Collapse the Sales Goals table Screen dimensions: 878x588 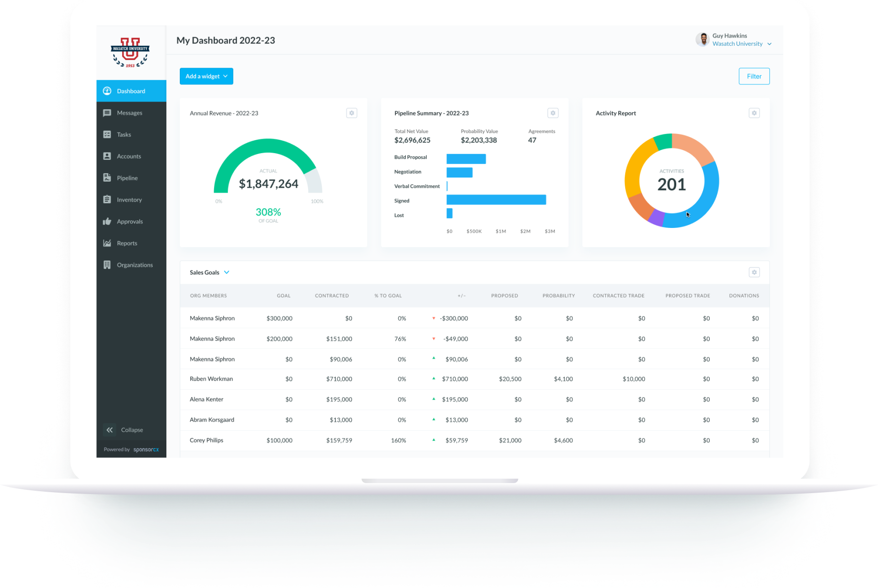tap(227, 272)
